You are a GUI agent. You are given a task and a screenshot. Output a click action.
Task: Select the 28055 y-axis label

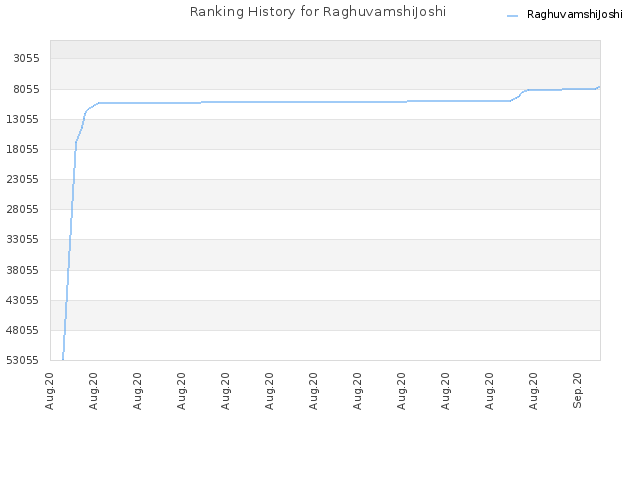[23, 209]
